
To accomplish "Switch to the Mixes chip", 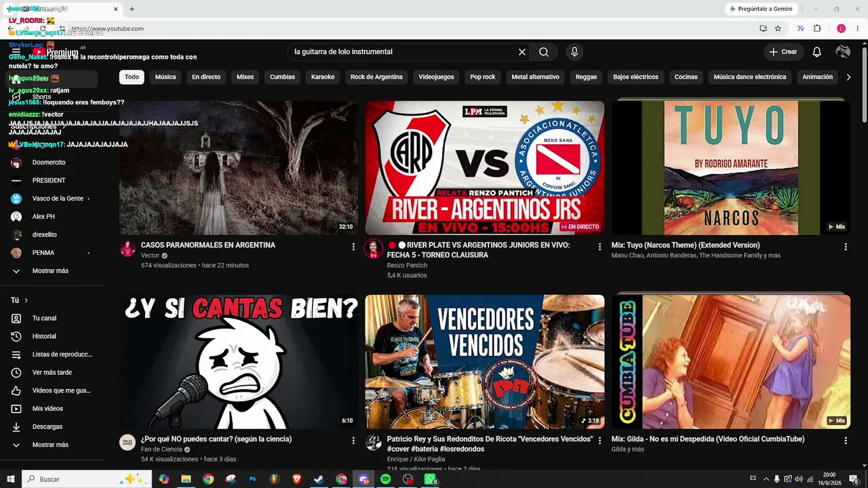I will [245, 77].
